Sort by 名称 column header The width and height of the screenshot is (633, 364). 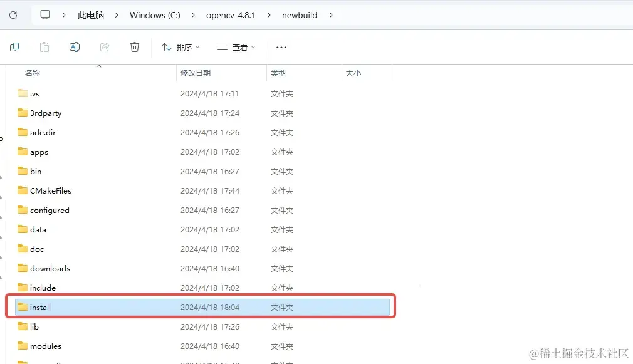(33, 73)
